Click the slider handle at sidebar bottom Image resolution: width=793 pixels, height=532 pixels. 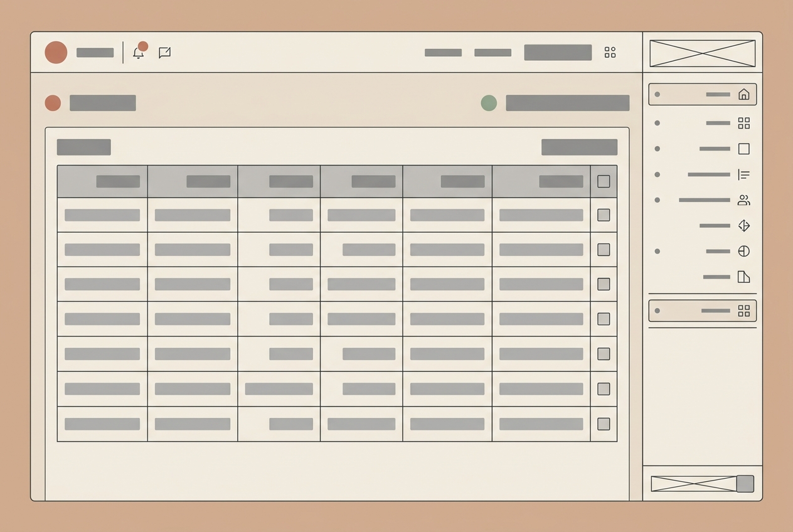tap(745, 484)
